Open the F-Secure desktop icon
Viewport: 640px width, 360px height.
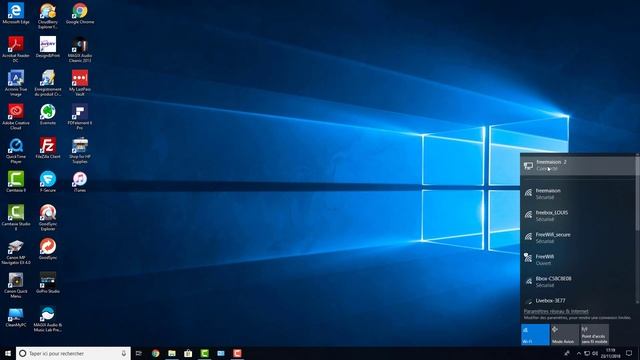(48, 182)
